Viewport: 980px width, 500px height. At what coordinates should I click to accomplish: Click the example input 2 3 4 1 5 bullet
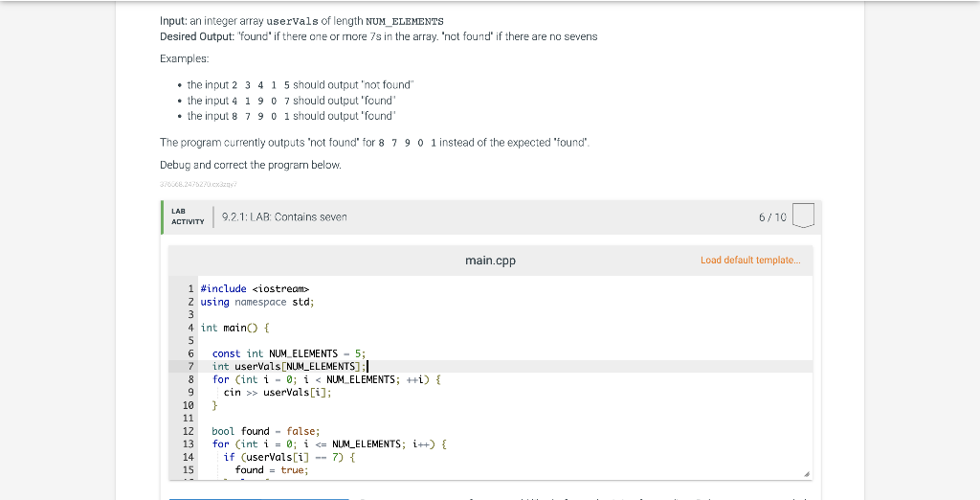(301, 85)
